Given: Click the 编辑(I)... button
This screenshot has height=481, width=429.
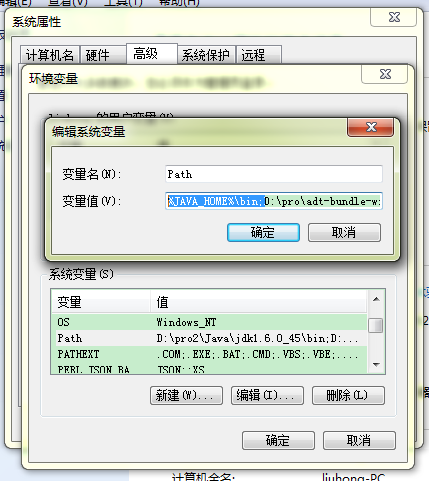Looking at the screenshot, I should click(x=267, y=396).
